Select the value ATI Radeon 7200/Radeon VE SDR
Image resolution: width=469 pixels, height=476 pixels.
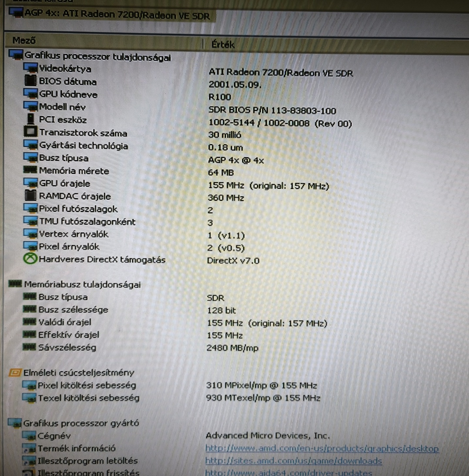click(281, 72)
